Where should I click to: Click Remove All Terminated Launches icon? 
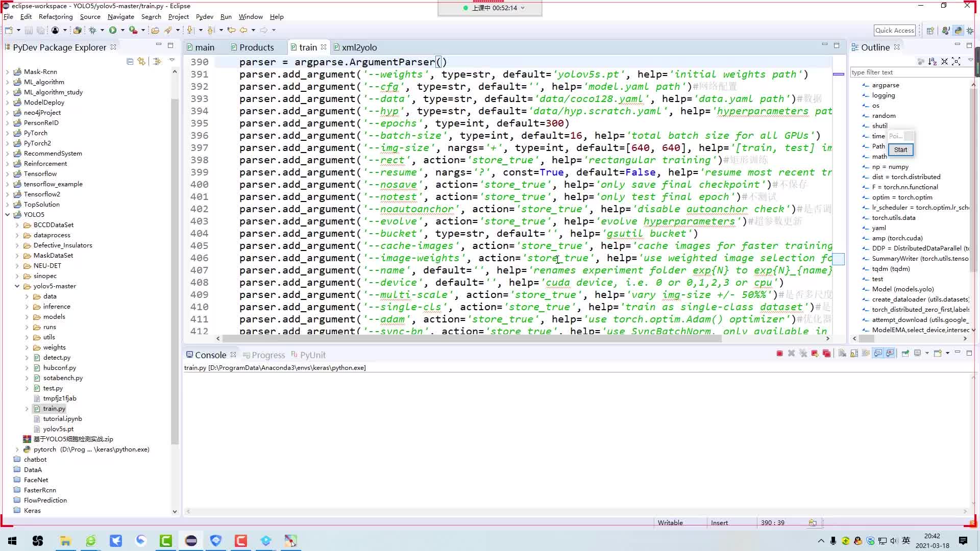pyautogui.click(x=803, y=354)
